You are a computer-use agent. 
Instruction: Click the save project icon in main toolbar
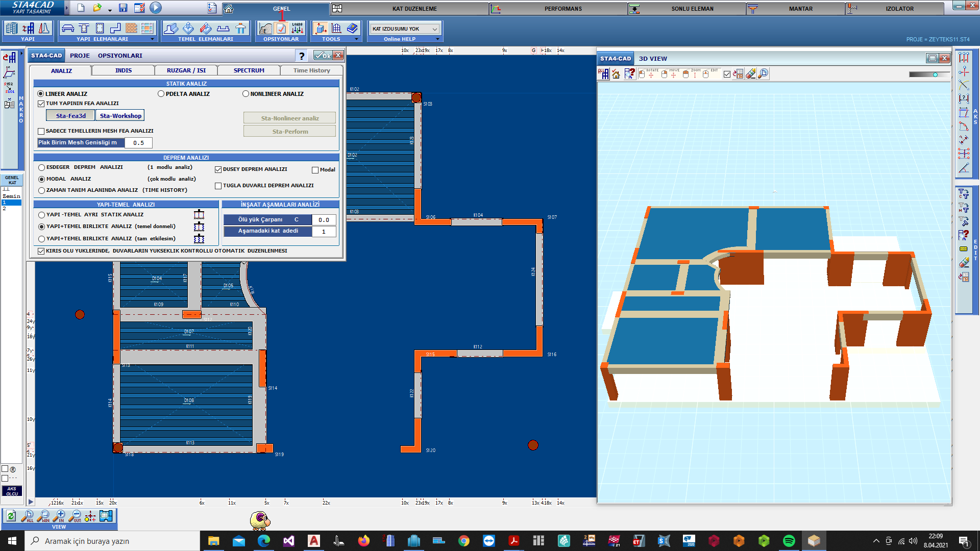[x=122, y=8]
